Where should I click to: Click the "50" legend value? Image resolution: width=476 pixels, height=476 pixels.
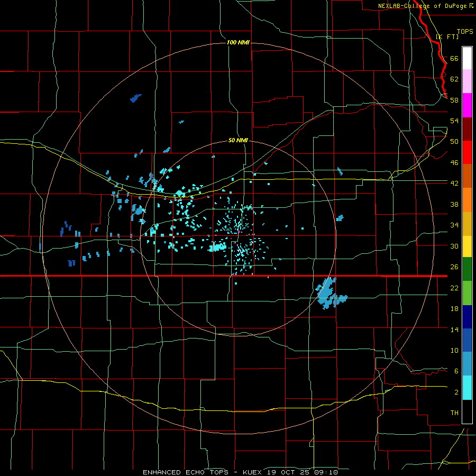pyautogui.click(x=454, y=142)
